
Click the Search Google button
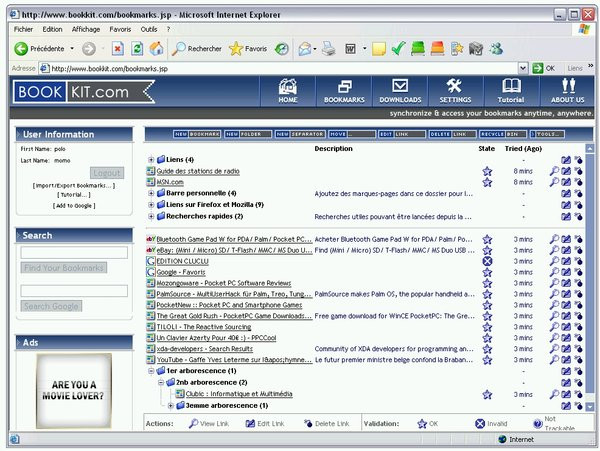(x=51, y=306)
